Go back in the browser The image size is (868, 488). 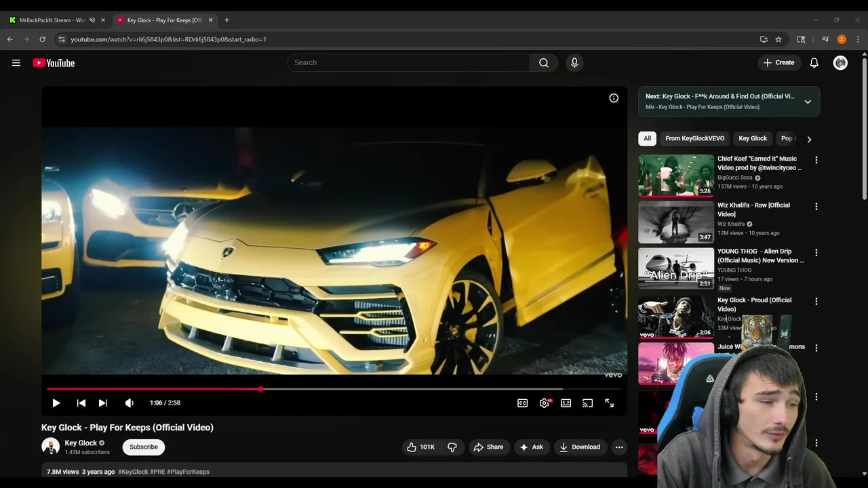[x=10, y=39]
